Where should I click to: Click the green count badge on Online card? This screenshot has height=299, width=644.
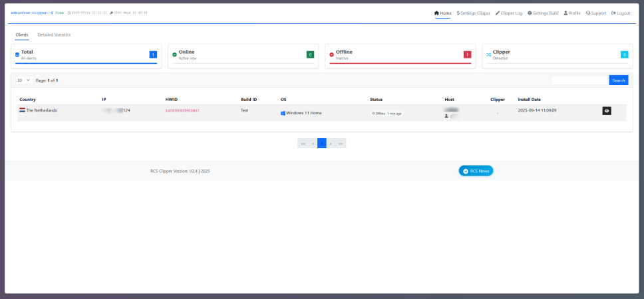pyautogui.click(x=310, y=54)
